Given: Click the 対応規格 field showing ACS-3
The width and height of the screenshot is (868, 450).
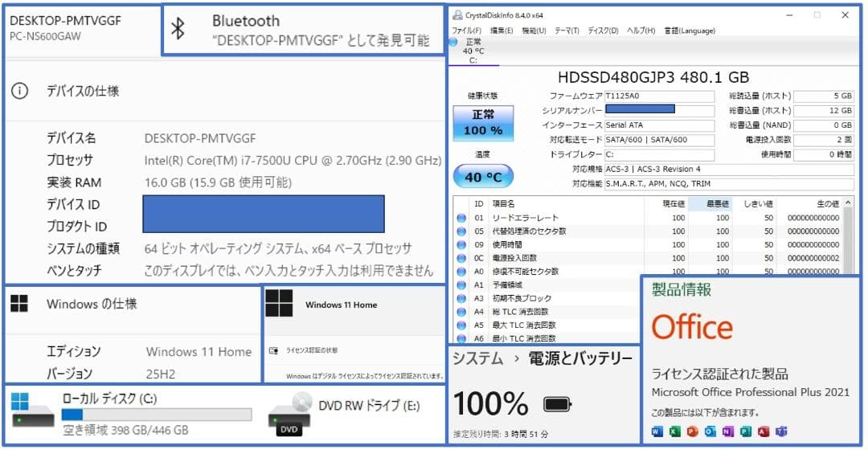Looking at the screenshot, I should pos(729,170).
